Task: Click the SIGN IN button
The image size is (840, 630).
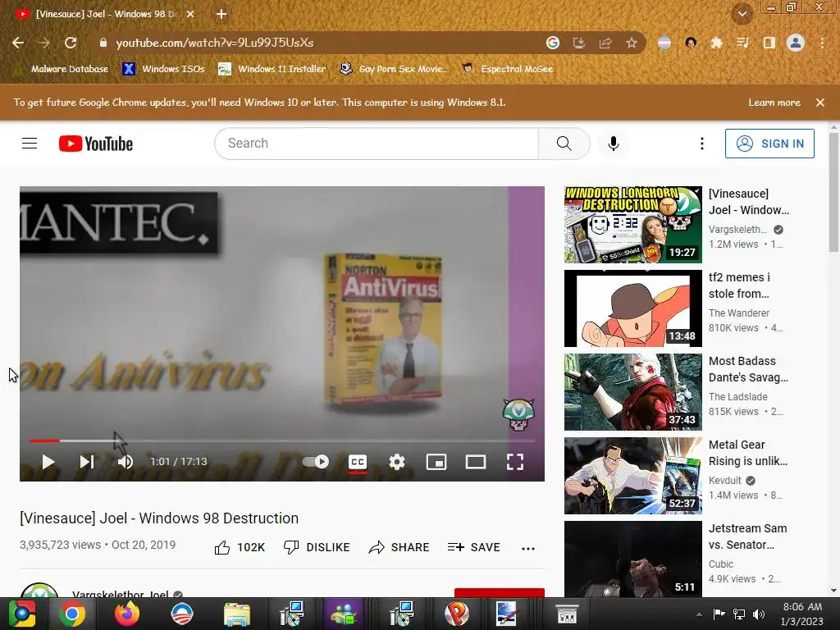Action: coord(769,144)
